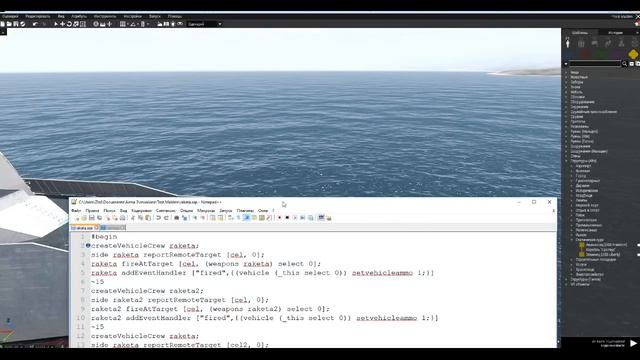
Task: Expand the Мебель tree category
Action: point(567,92)
